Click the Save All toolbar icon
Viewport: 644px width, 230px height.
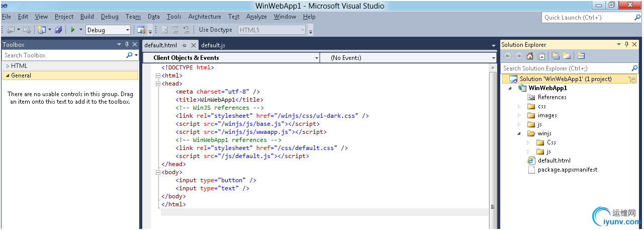click(59, 30)
